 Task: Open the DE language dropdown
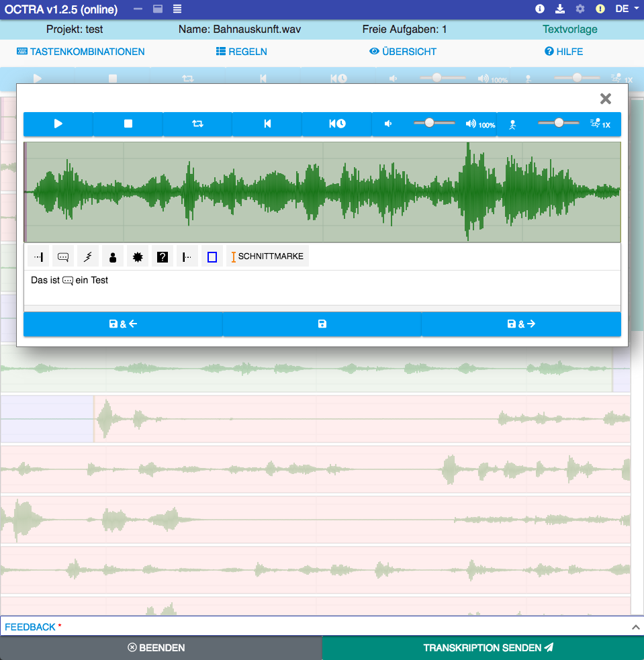626,9
